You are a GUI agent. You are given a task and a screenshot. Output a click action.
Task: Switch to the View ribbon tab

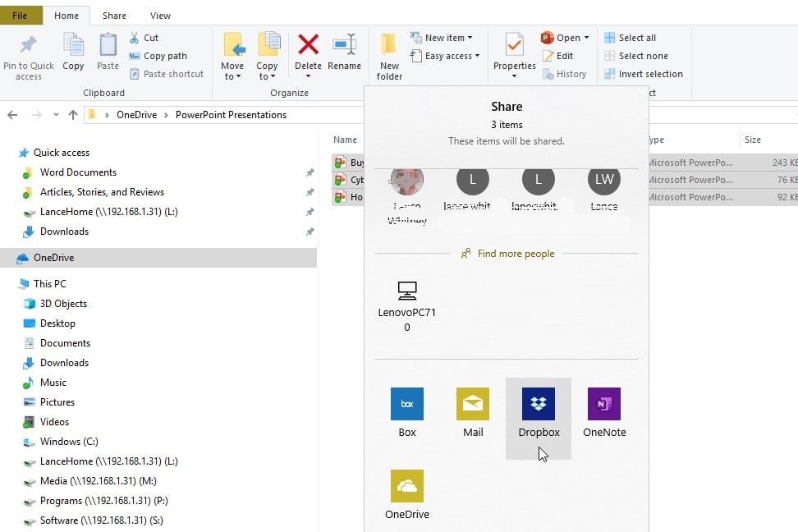point(160,16)
